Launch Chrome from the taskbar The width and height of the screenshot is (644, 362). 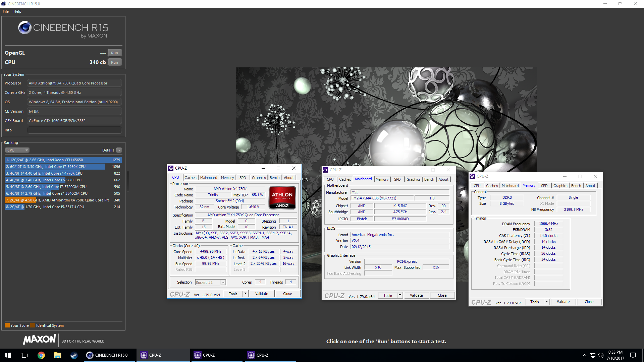pos(41,355)
